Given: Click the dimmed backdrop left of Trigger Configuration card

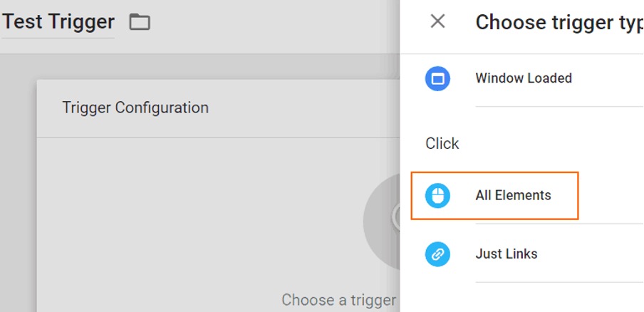Looking at the screenshot, I should [18, 184].
